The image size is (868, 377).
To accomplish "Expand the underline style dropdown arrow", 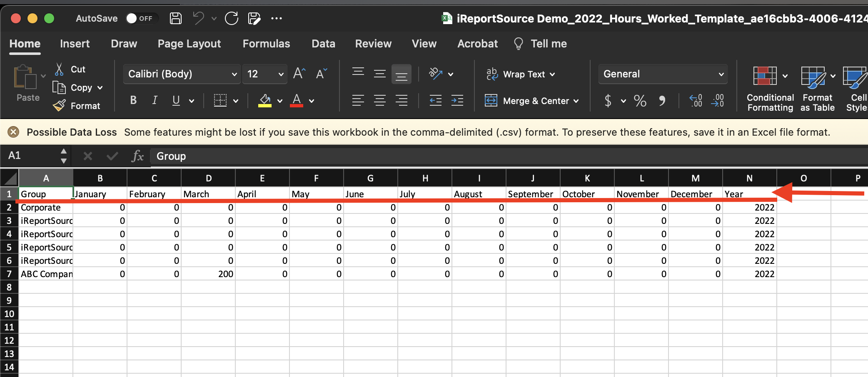I will pyautogui.click(x=192, y=101).
